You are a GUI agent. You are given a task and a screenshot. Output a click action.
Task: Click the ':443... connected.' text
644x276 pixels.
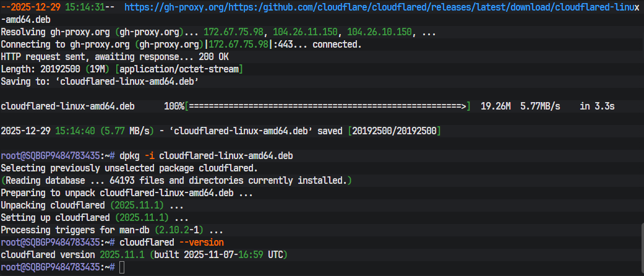pos(317,45)
